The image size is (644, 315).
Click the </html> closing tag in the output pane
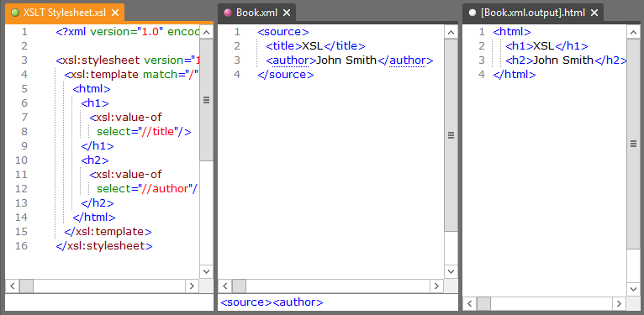(x=515, y=75)
